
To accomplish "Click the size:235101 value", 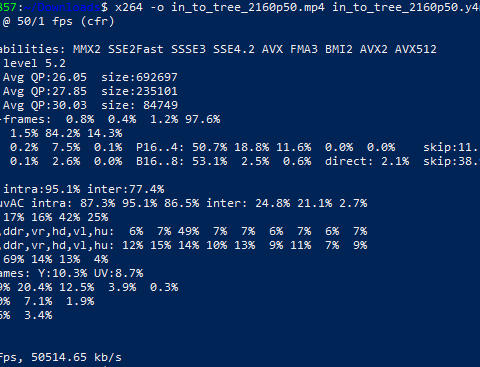I will [x=139, y=91].
